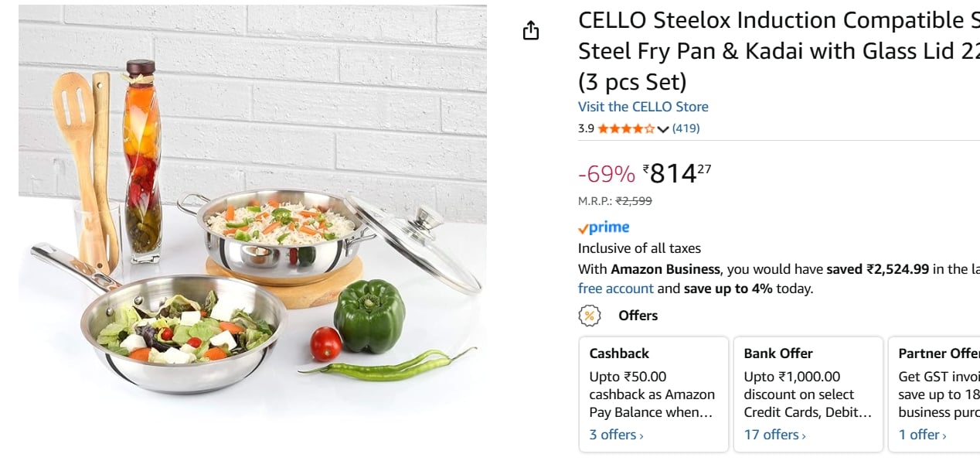The width and height of the screenshot is (980, 461).
Task: Open the Amazon Business free account link
Action: pyautogui.click(x=616, y=289)
